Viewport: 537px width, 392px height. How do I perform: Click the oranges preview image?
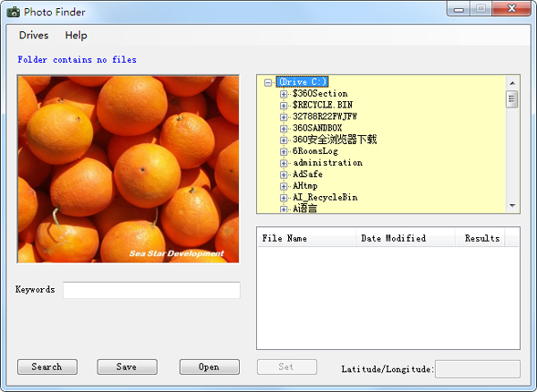point(128,168)
